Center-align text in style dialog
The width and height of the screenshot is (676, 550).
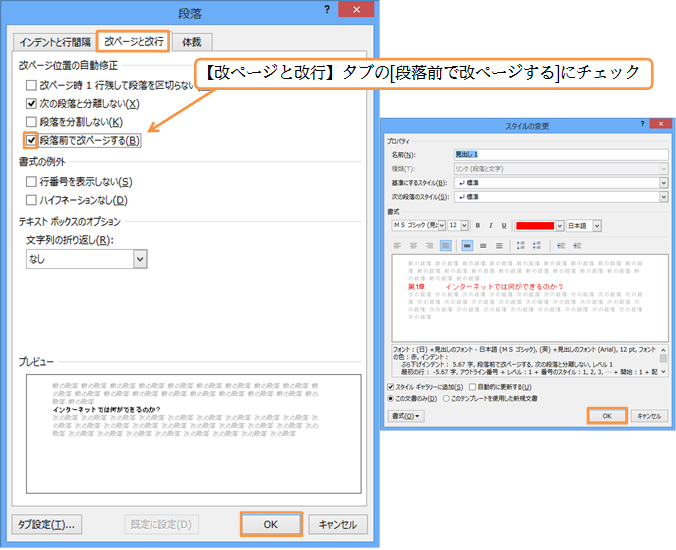(x=413, y=246)
